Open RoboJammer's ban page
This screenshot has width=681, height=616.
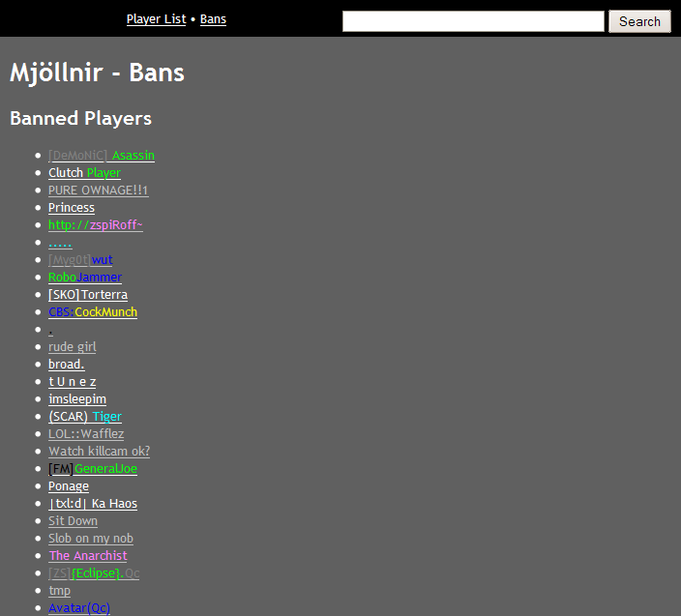[85, 277]
